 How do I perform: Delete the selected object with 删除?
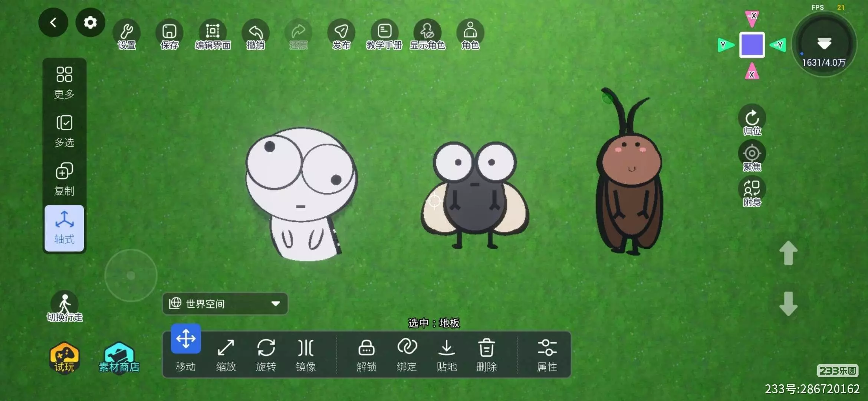486,355
